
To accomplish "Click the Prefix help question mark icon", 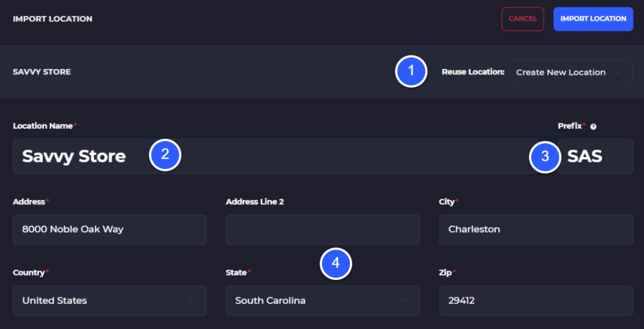I will click(x=593, y=127).
